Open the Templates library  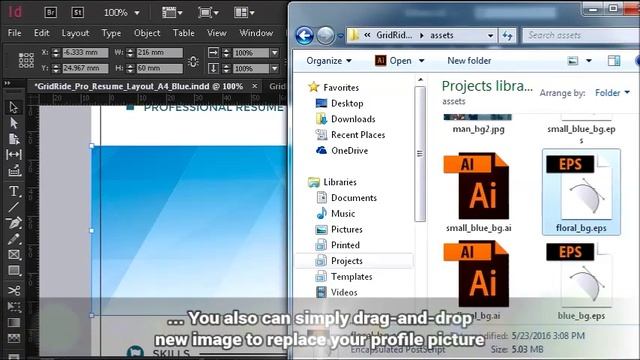pyautogui.click(x=351, y=277)
